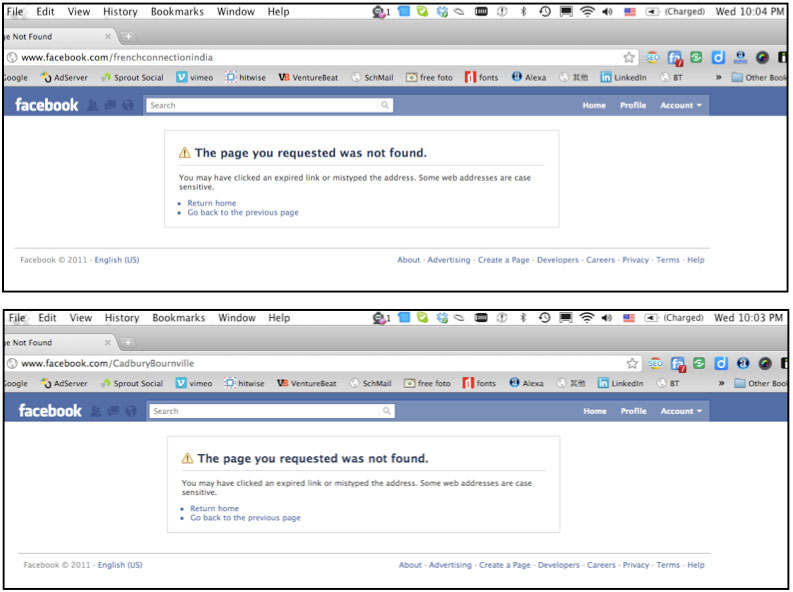The width and height of the screenshot is (793, 592).
Task: Open fonts bookmark in CadburyBournville window
Action: 479,383
